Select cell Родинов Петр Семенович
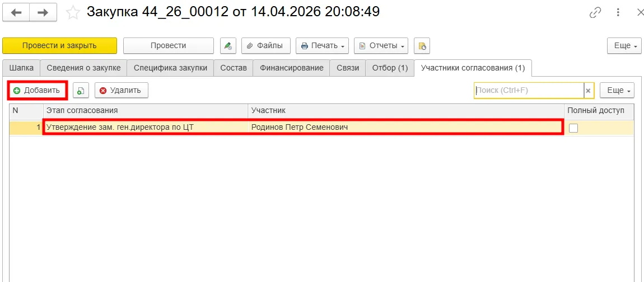 coord(405,128)
